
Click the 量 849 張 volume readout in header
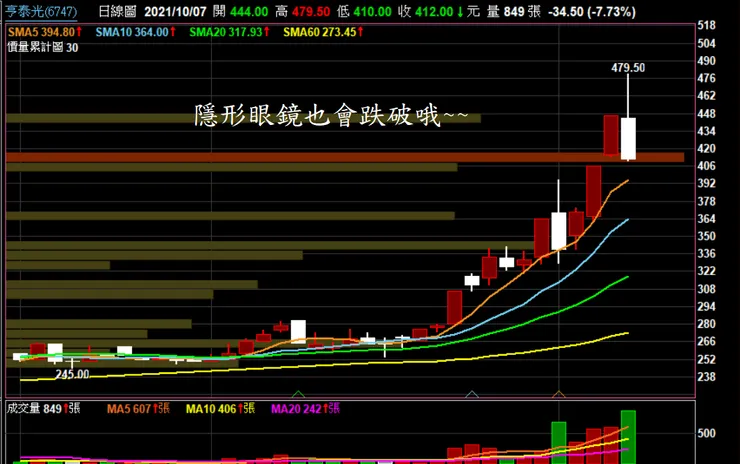tap(514, 12)
